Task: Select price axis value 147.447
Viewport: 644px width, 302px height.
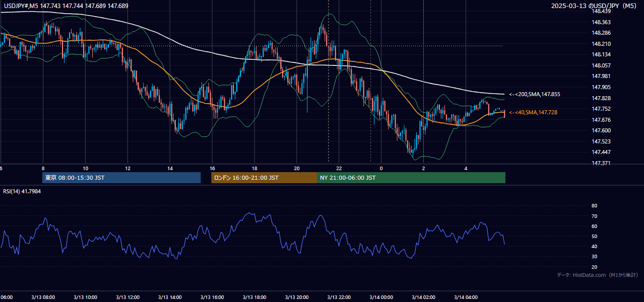Action: [x=602, y=152]
